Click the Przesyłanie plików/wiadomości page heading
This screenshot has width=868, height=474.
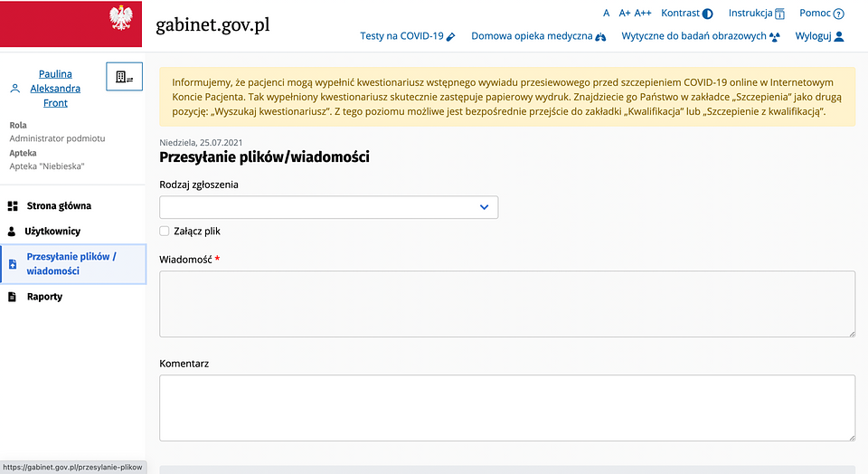264,157
